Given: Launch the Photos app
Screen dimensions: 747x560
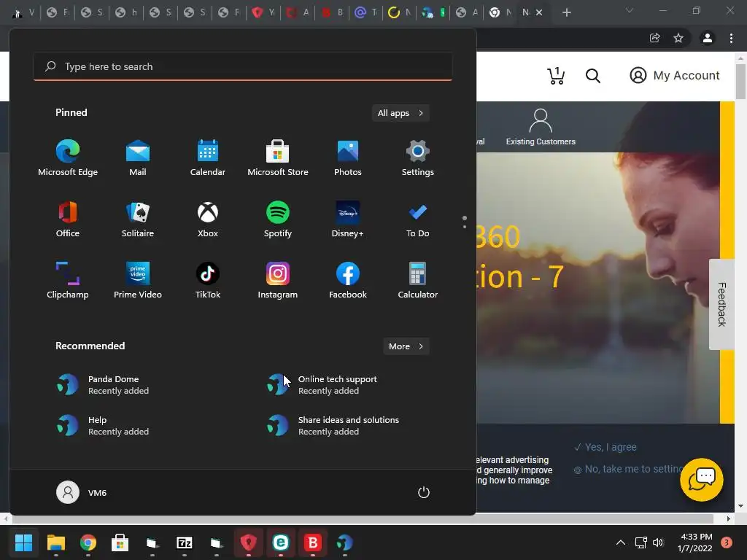Looking at the screenshot, I should point(348,157).
